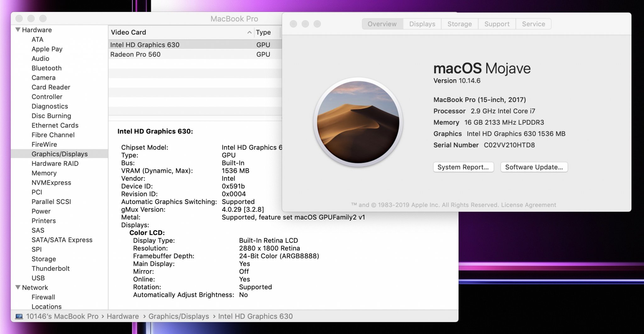Select Card Reader in the sidebar
Image resolution: width=644 pixels, height=334 pixels.
(x=51, y=87)
